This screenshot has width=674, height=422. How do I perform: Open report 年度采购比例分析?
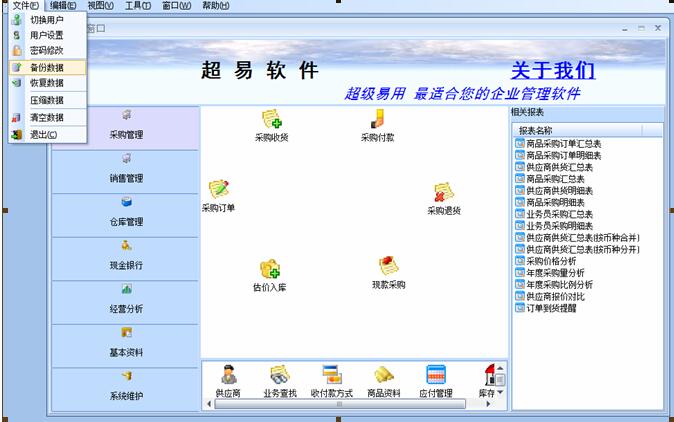pos(554,284)
